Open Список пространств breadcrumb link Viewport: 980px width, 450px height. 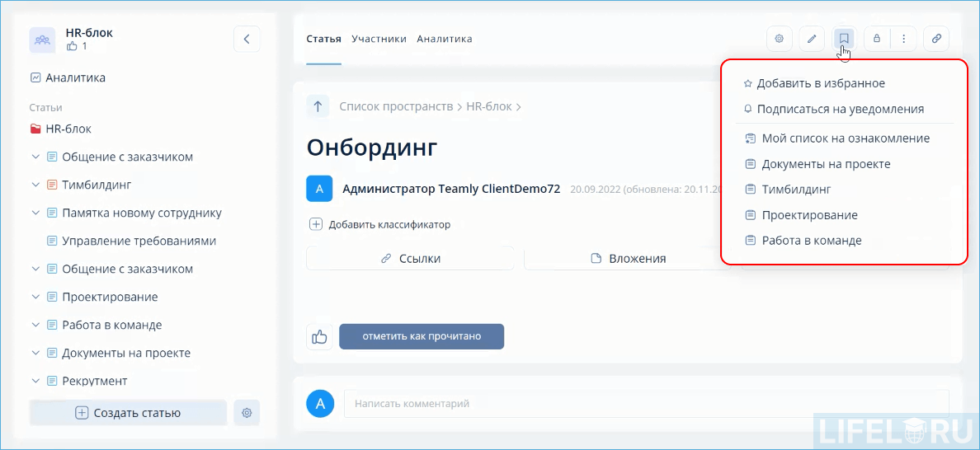coord(396,106)
